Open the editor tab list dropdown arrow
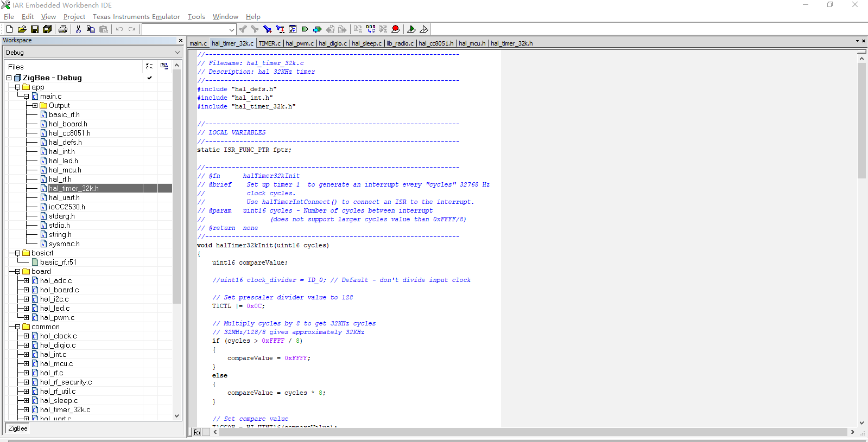This screenshot has width=868, height=442. point(857,41)
